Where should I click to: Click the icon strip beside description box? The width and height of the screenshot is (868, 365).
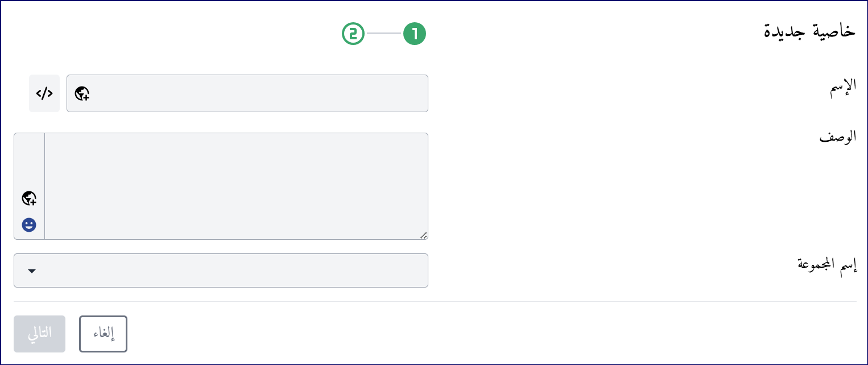coord(29,186)
